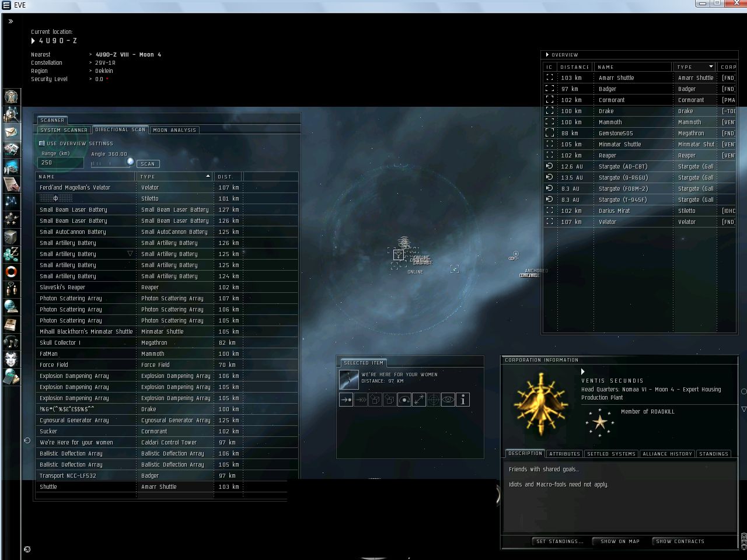
Task: Click the Show Contracts button
Action: click(x=680, y=541)
